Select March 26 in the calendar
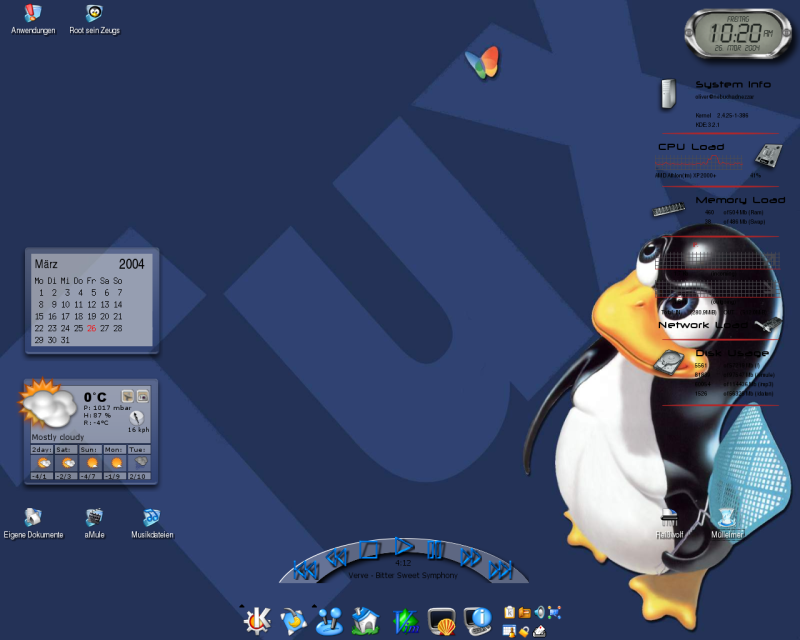 pyautogui.click(x=91, y=328)
